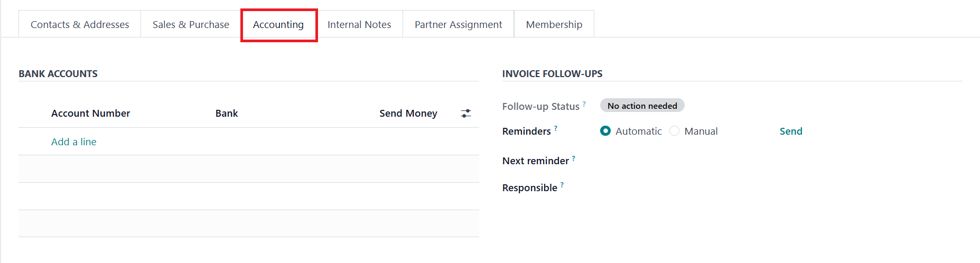
Task: Click Send Money column header
Action: 408,114
